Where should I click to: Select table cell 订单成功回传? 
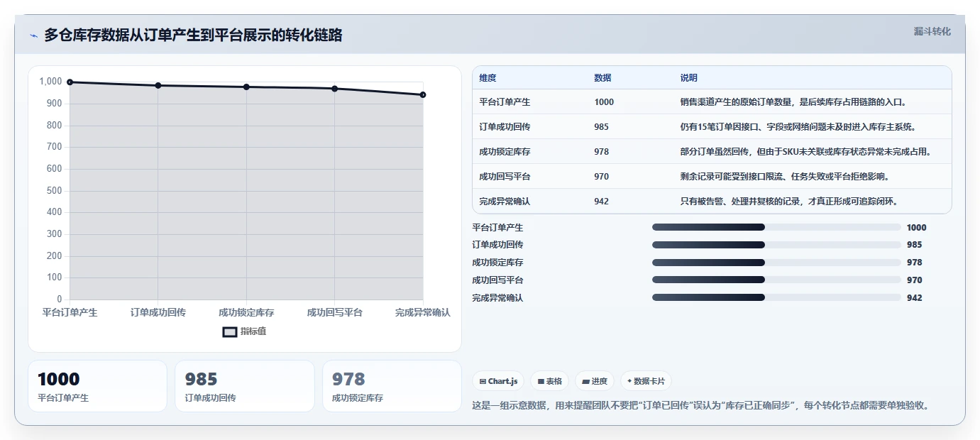coord(505,127)
